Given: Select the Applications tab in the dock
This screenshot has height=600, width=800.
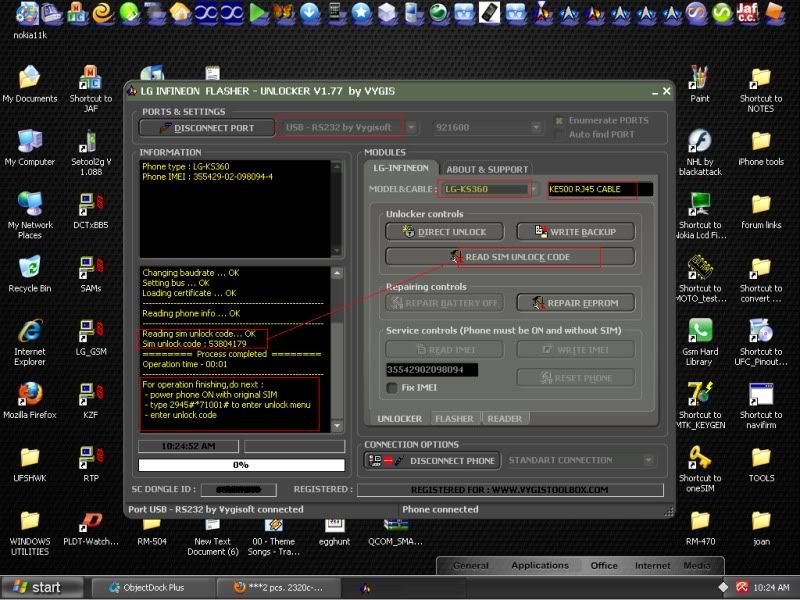Looking at the screenshot, I should coord(540,565).
